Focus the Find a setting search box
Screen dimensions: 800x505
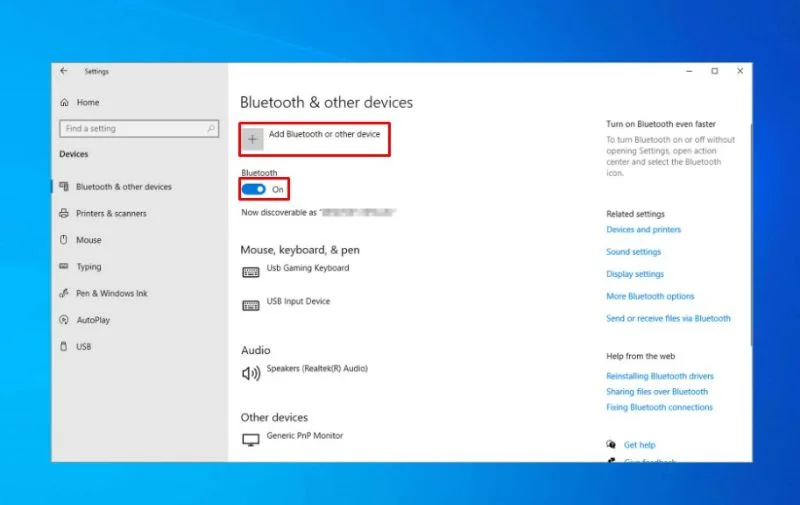click(139, 129)
